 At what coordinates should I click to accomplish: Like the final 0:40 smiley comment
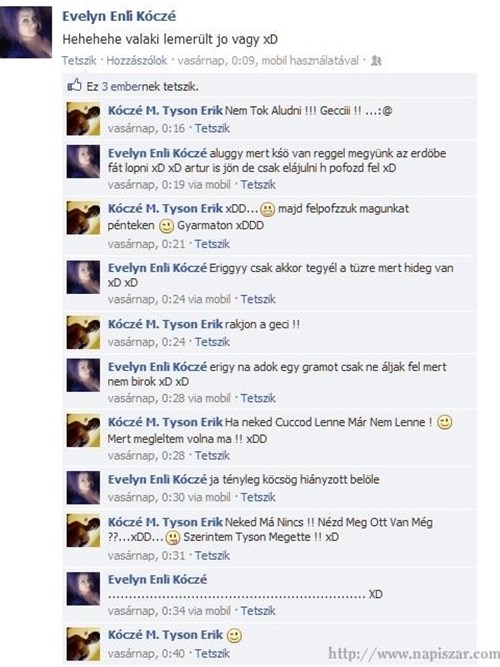pos(212,653)
